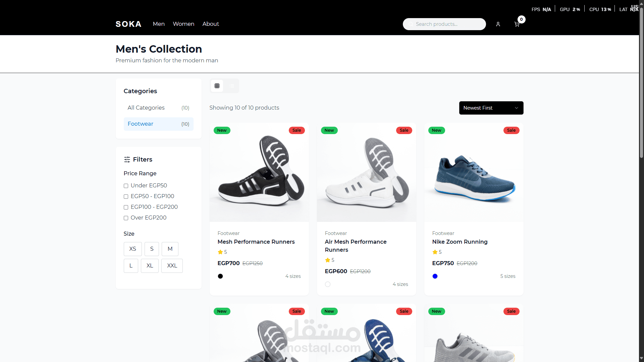Open the shopping cart icon
The width and height of the screenshot is (644, 362).
(517, 24)
